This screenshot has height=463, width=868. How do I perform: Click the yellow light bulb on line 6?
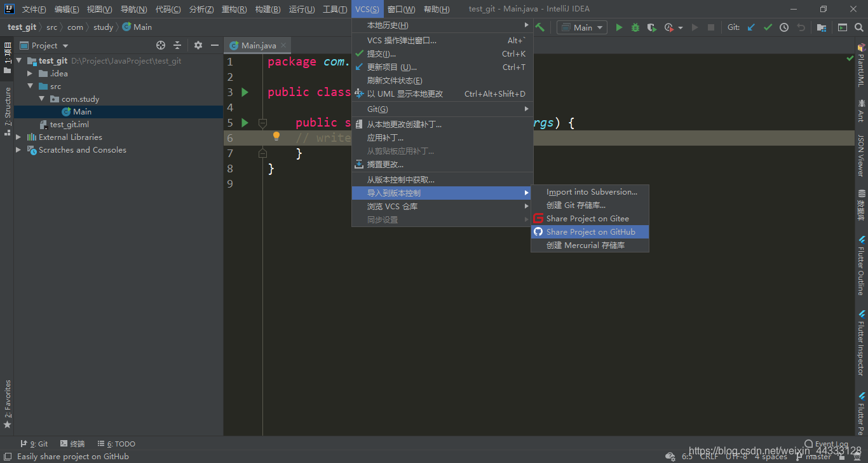(x=276, y=136)
